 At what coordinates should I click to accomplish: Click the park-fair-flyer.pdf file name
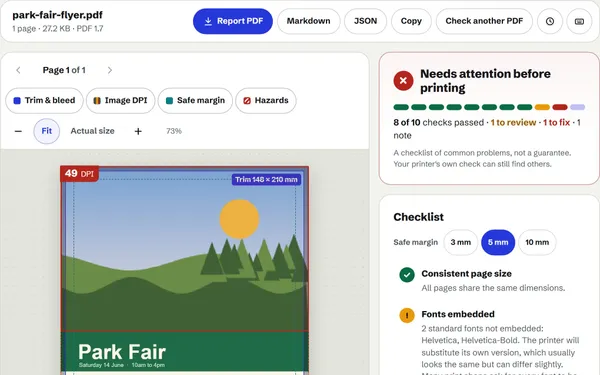click(57, 15)
